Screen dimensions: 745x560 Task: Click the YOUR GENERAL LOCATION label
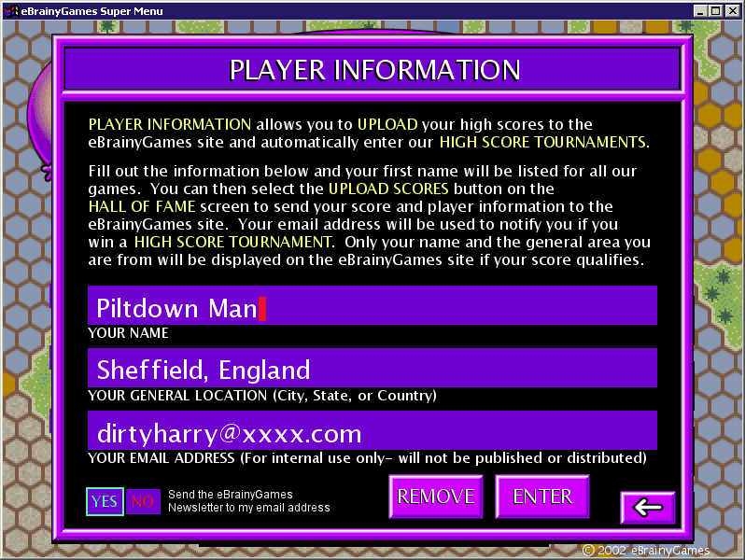coord(262,396)
